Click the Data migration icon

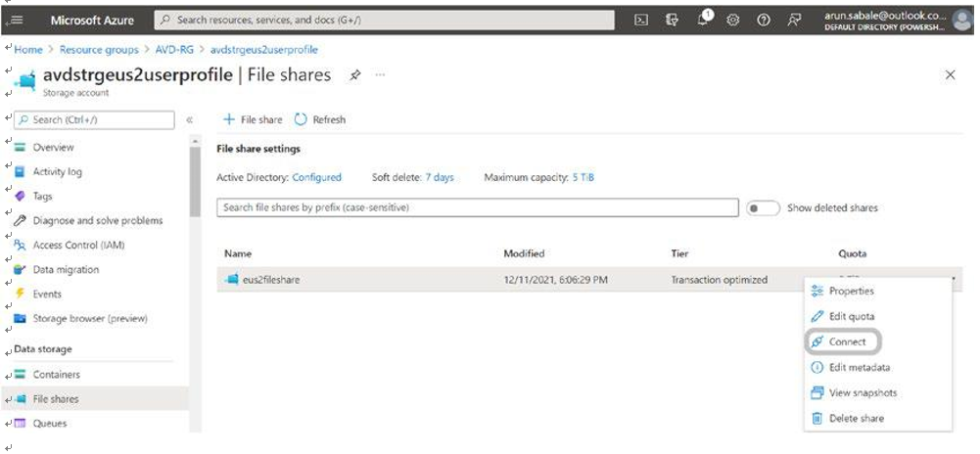point(21,270)
